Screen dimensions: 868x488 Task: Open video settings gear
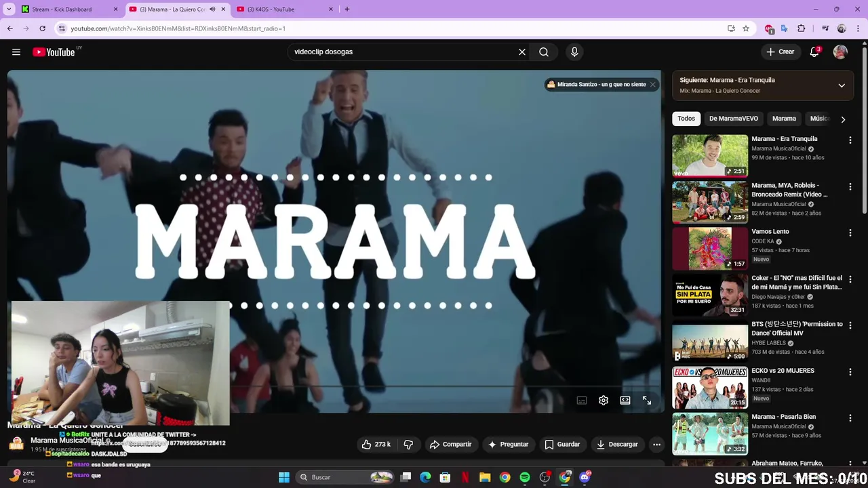pos(604,401)
